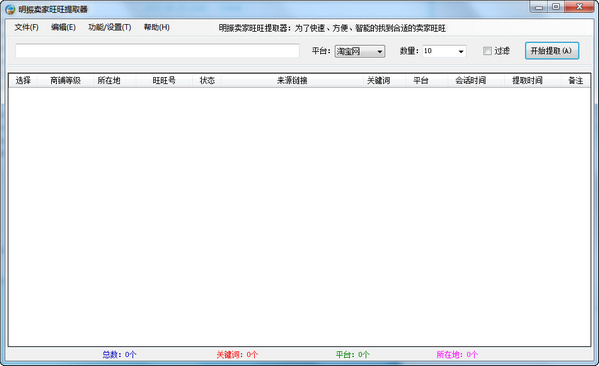Screen dimensions: 599x366
Task: Sort by 商铺等级 column header
Action: pyautogui.click(x=65, y=80)
